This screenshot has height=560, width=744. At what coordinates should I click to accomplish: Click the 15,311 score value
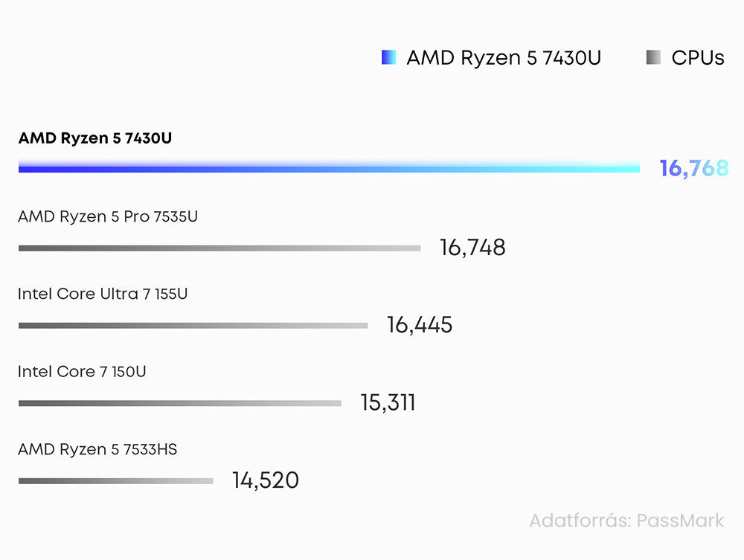point(388,402)
